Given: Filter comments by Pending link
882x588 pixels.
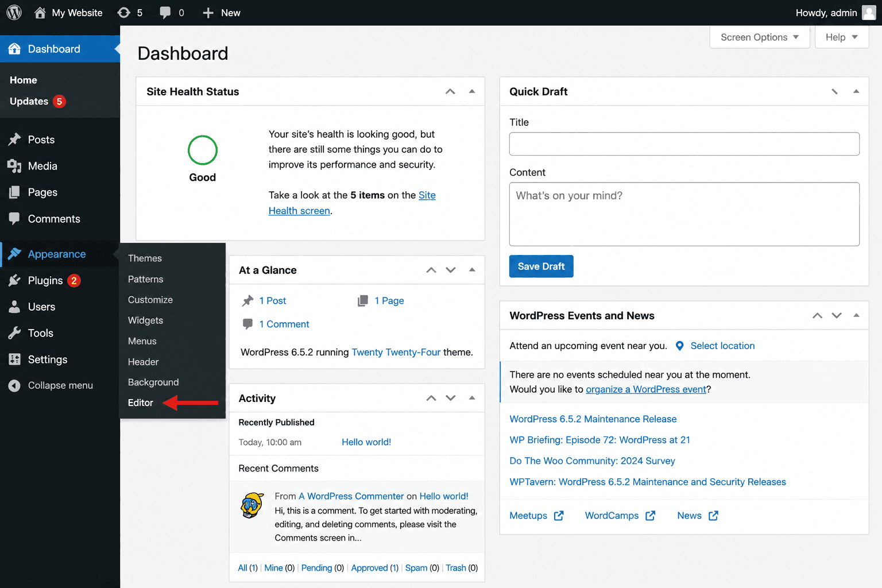Looking at the screenshot, I should [316, 568].
